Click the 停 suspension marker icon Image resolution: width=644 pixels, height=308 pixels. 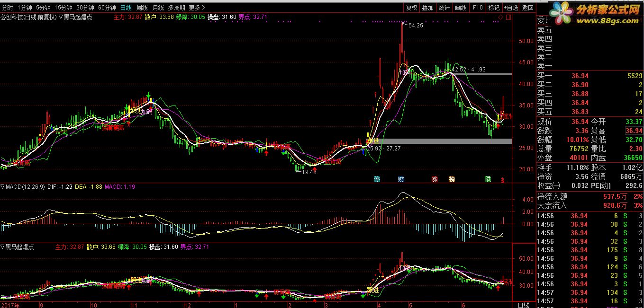click(377, 179)
